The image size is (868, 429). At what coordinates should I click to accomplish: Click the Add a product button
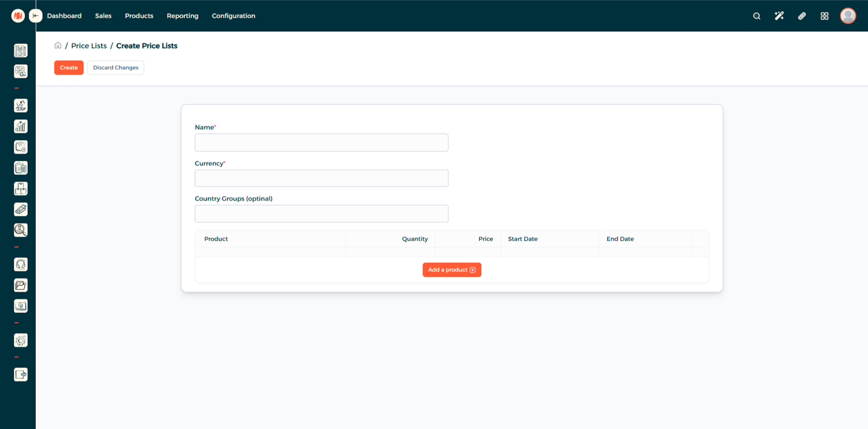coord(451,270)
